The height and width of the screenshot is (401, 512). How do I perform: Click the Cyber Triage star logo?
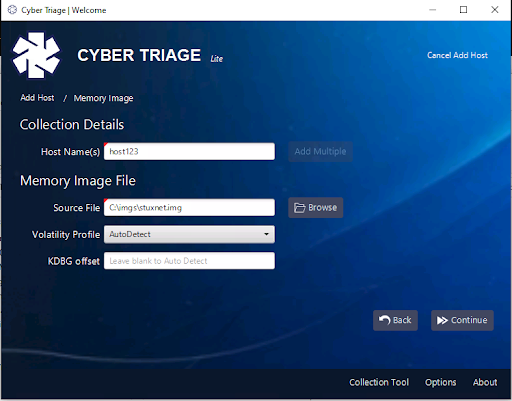[x=36, y=55]
